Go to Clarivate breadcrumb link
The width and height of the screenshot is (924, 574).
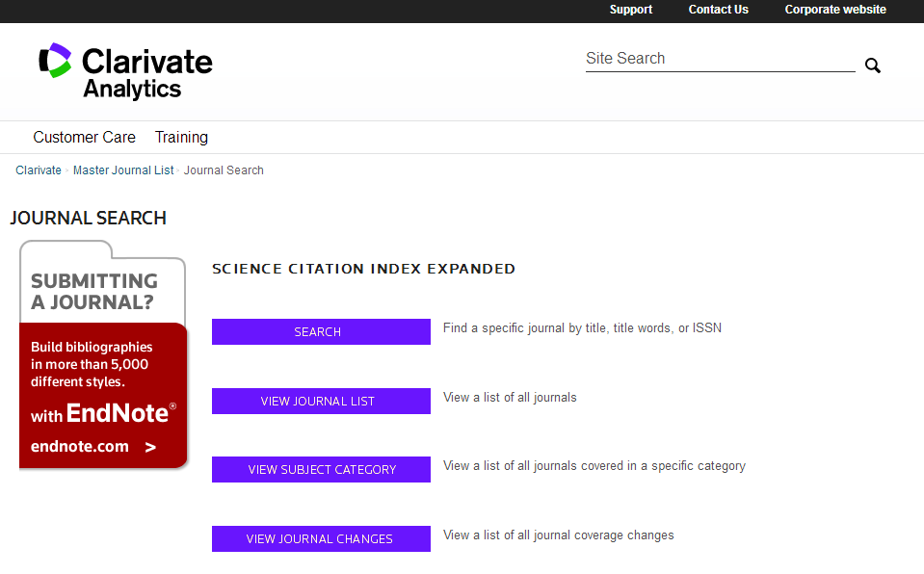pyautogui.click(x=39, y=170)
